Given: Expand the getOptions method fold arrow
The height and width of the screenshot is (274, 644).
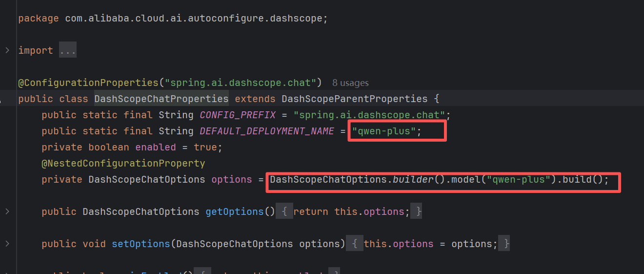Looking at the screenshot, I should 7,211.
